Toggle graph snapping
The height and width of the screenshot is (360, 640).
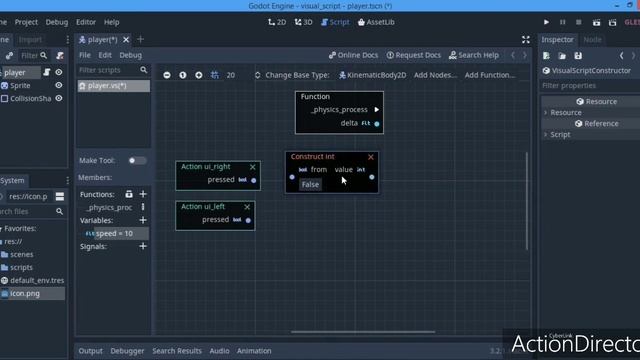215,75
